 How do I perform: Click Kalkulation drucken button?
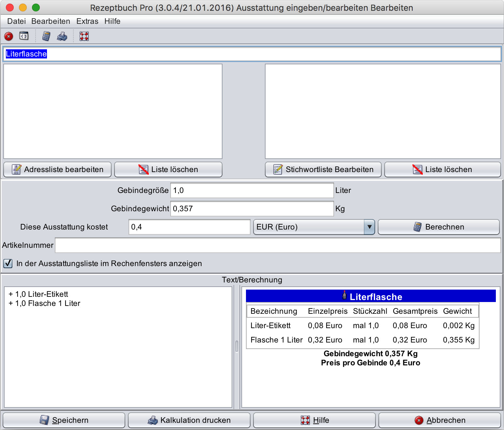(x=189, y=420)
